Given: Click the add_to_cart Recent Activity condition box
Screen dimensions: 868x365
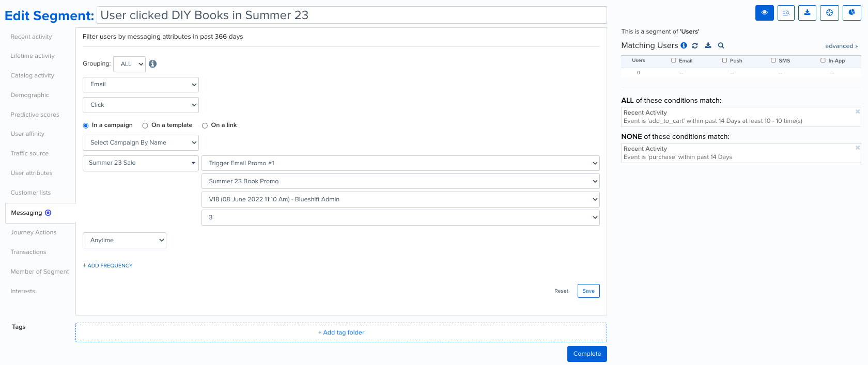Looking at the screenshot, I should point(741,117).
